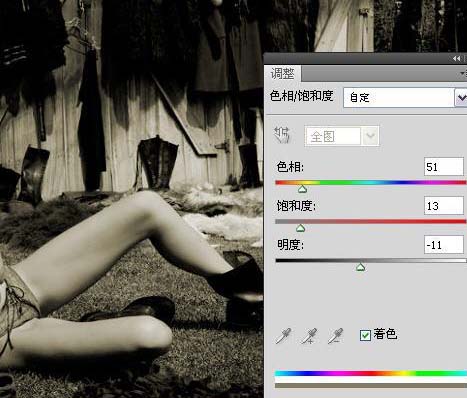Image resolution: width=467 pixels, height=398 pixels.
Task: Click the hue value field showing 51
Action: coord(444,167)
